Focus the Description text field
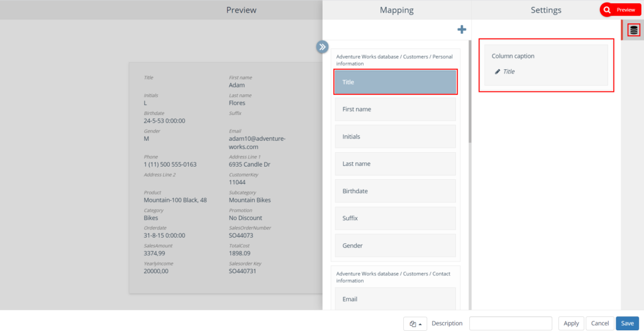This screenshot has height=334, width=644. coord(510,323)
